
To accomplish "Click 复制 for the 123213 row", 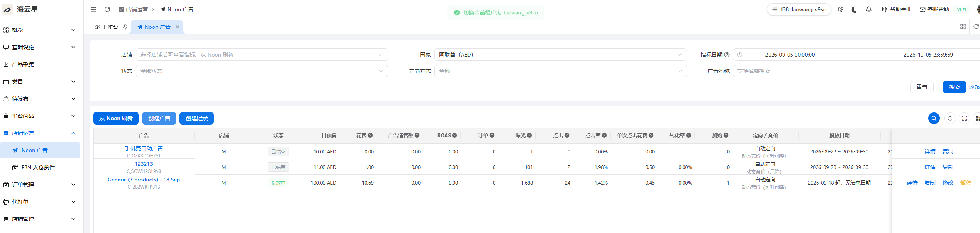I will [948, 167].
